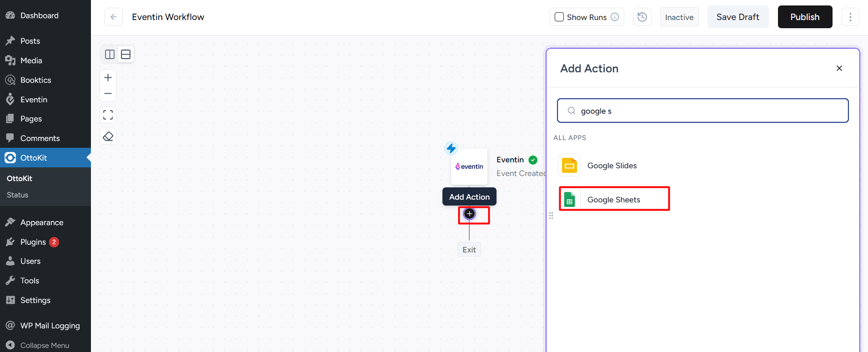
Task: Click the search magnifier icon
Action: click(572, 111)
